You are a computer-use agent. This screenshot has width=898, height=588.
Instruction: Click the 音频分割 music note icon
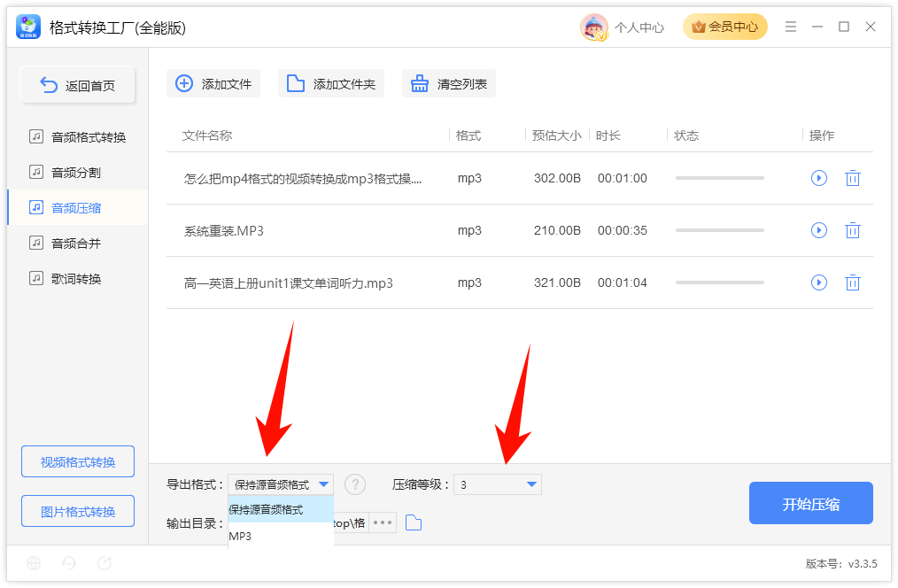pos(36,172)
